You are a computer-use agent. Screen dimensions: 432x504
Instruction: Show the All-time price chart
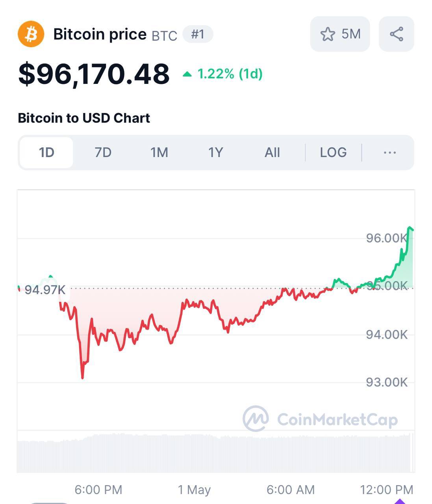(272, 152)
